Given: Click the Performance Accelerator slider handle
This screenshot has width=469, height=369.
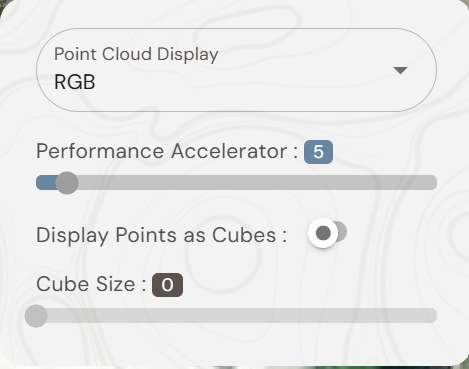Looking at the screenshot, I should (x=67, y=183).
